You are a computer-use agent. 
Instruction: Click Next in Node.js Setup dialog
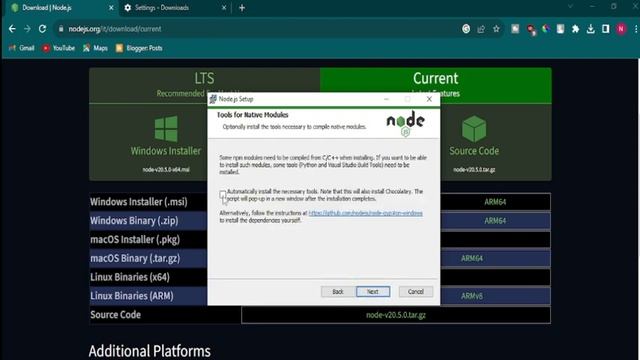click(x=373, y=291)
